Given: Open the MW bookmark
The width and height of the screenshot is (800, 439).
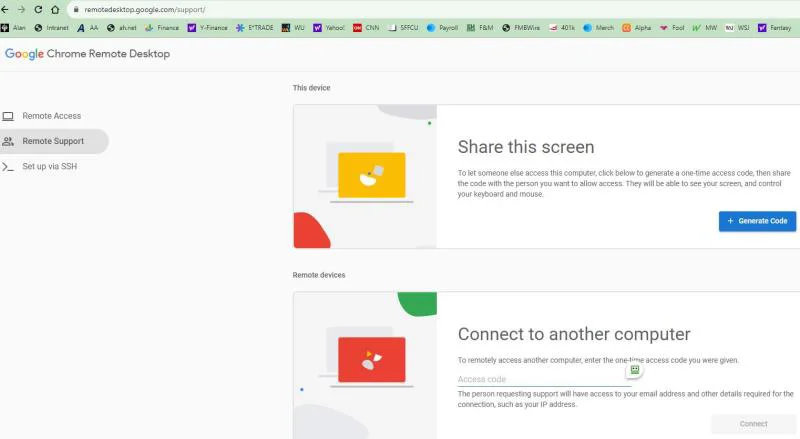Looking at the screenshot, I should 705,28.
